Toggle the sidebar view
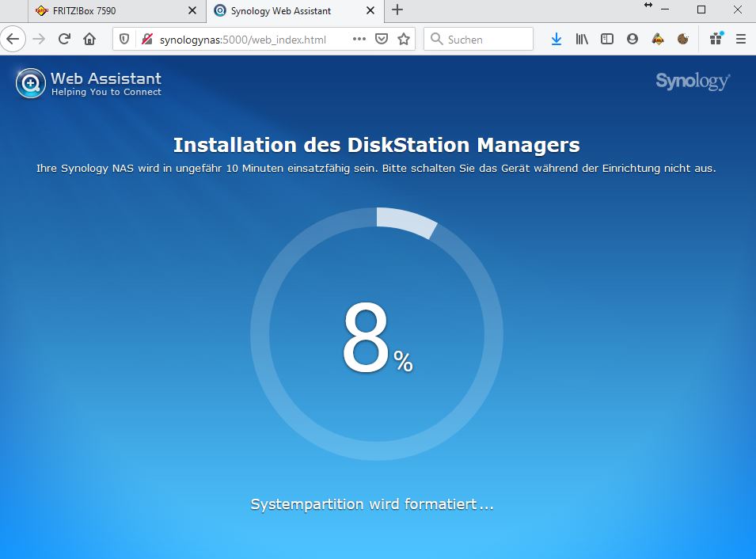 coord(607,39)
